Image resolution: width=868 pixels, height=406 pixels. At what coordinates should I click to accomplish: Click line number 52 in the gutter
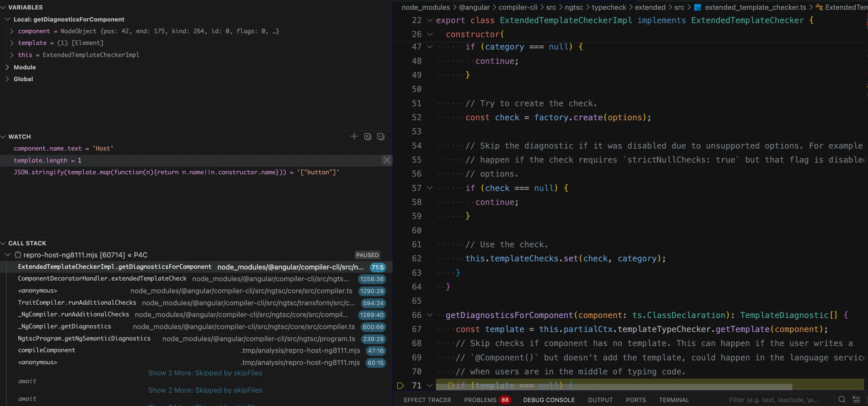(x=416, y=118)
